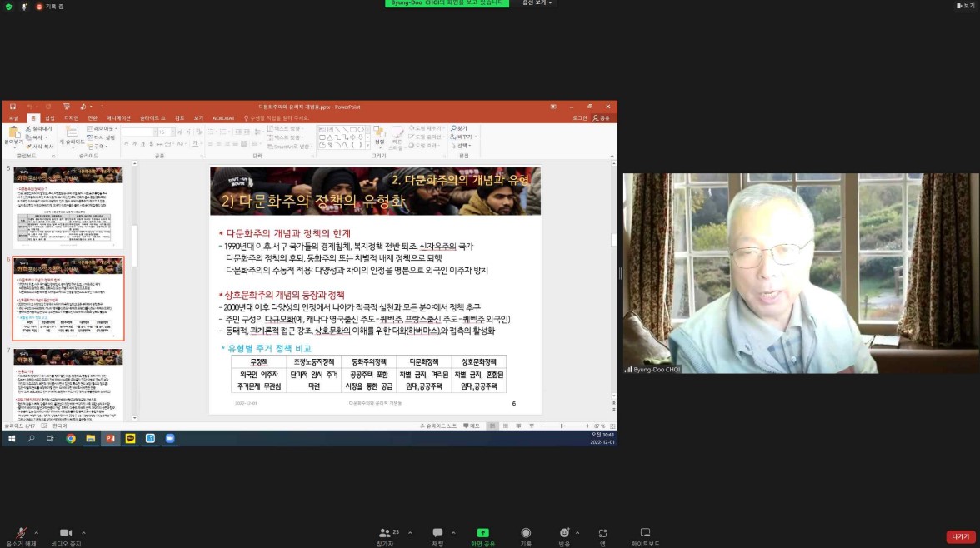Image resolution: width=980 pixels, height=548 pixels.
Task: Open Zoom app icon on shared taskbar
Action: [x=170, y=439]
